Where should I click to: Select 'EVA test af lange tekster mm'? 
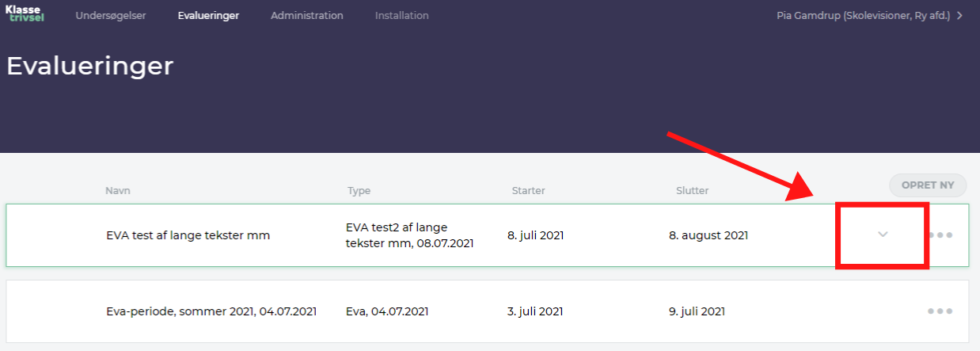click(188, 235)
